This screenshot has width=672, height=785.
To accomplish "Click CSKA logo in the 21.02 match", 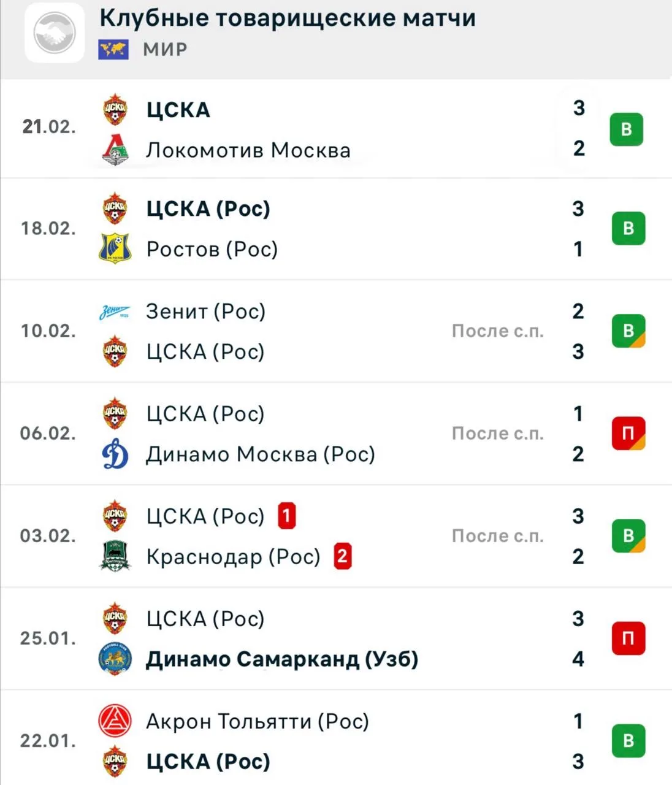I will click(x=115, y=110).
